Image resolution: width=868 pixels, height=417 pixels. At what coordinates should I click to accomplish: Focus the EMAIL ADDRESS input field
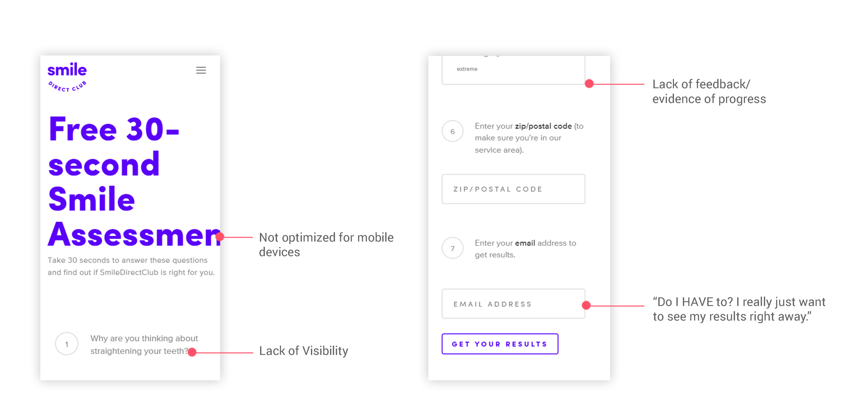[513, 304]
